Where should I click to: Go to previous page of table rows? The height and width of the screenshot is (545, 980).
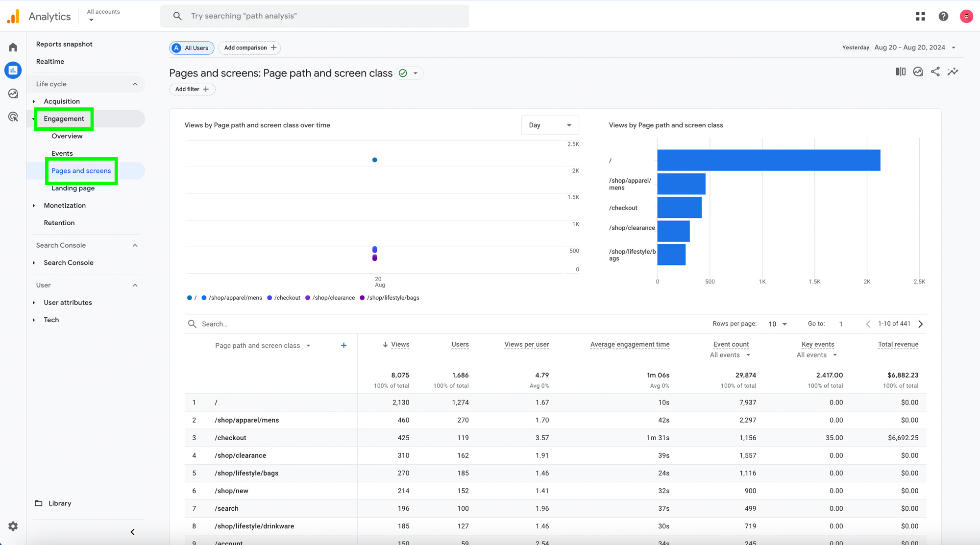868,324
